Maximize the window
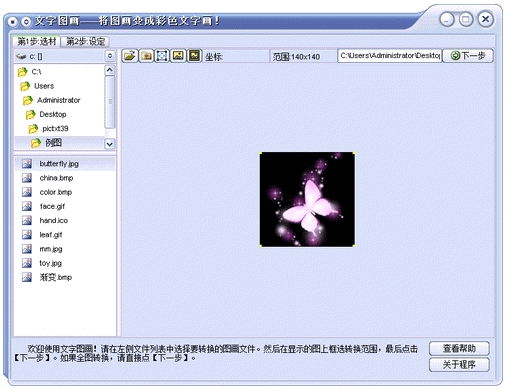505x389 pixels. 466,19
